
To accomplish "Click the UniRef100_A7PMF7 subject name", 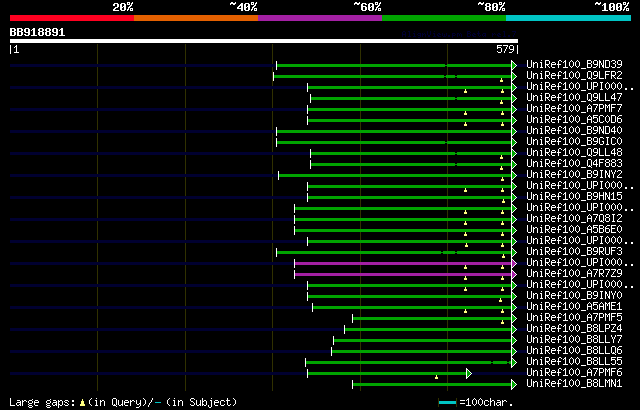I will 574,109.
